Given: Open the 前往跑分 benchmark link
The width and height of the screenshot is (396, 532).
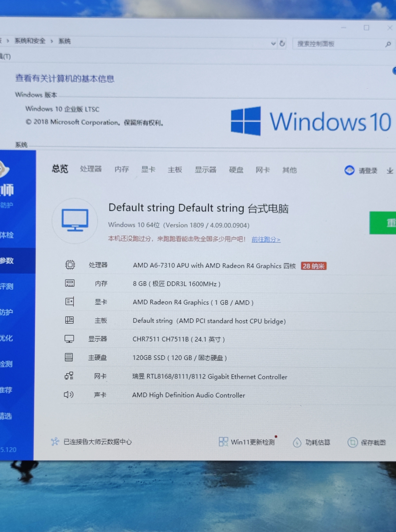Looking at the screenshot, I should [x=266, y=239].
